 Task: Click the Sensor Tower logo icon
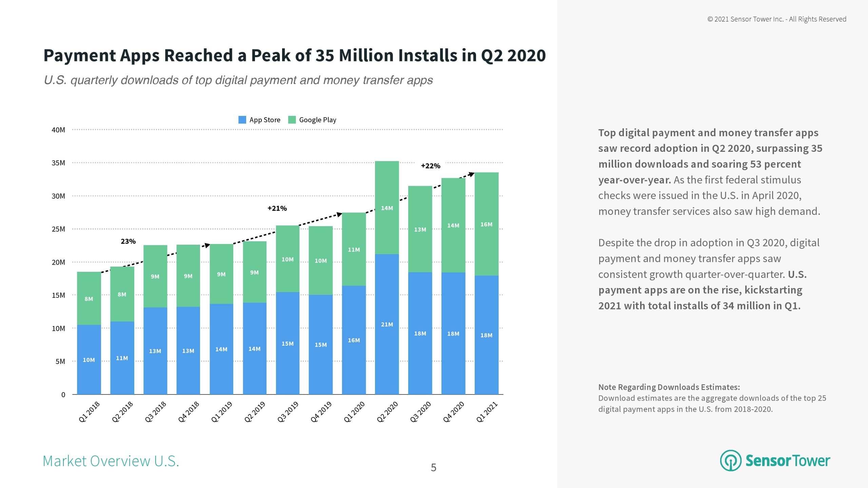[730, 461]
